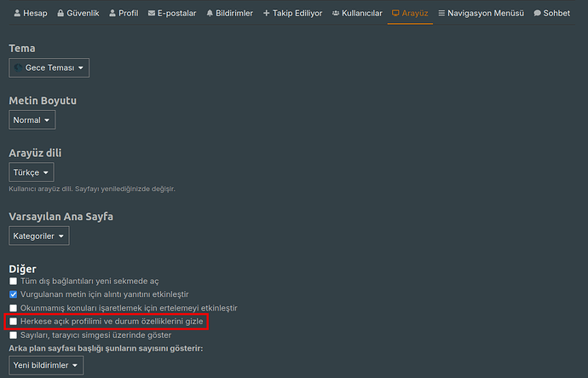Expand the Normal text size dropdown
This screenshot has height=378, width=588.
pyautogui.click(x=32, y=120)
